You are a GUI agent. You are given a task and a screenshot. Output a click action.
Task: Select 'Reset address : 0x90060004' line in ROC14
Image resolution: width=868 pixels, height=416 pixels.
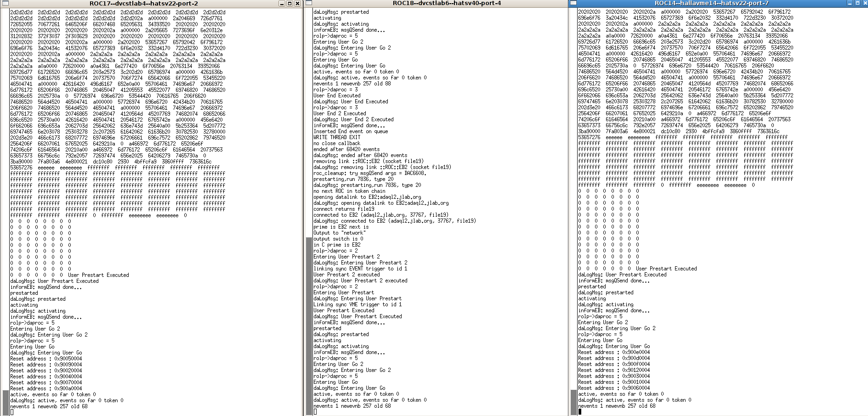point(614,388)
